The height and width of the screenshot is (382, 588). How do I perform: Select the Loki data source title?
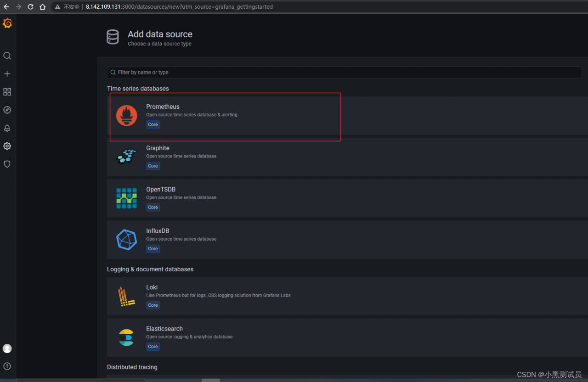click(x=152, y=287)
